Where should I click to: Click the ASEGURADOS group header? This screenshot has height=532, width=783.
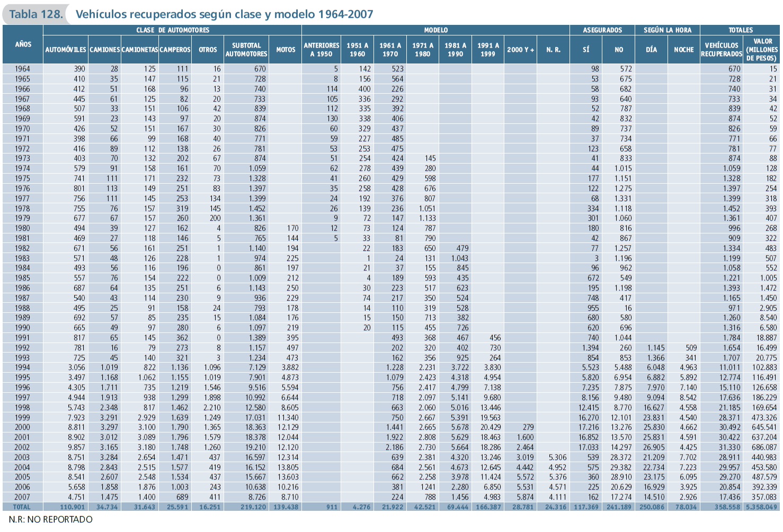(602, 30)
